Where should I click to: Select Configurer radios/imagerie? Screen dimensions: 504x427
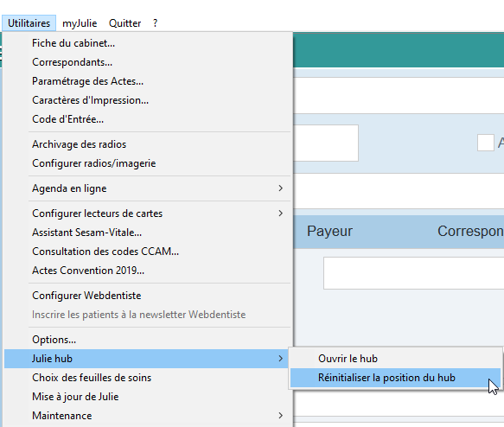click(148, 163)
